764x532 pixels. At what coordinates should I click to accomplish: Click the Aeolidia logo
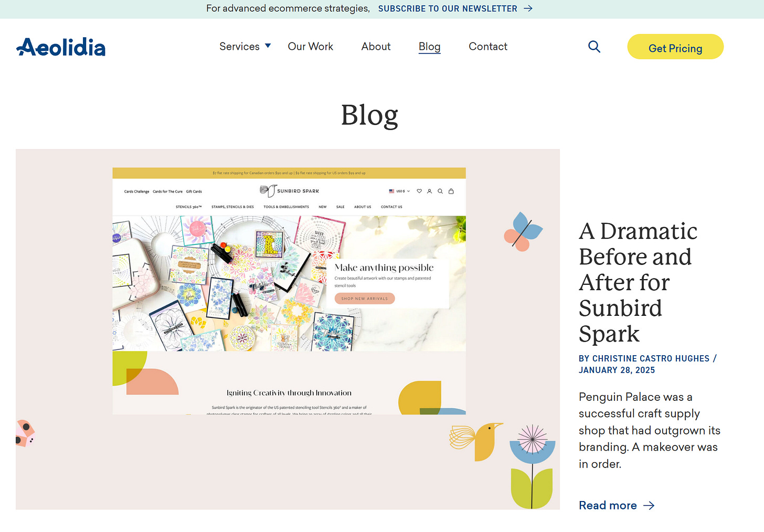click(x=61, y=47)
